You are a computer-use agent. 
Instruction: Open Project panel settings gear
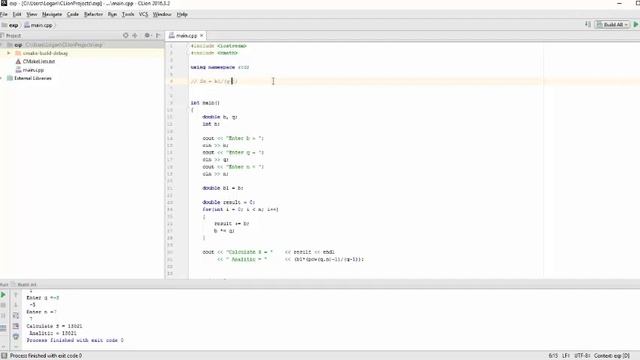tap(147, 36)
